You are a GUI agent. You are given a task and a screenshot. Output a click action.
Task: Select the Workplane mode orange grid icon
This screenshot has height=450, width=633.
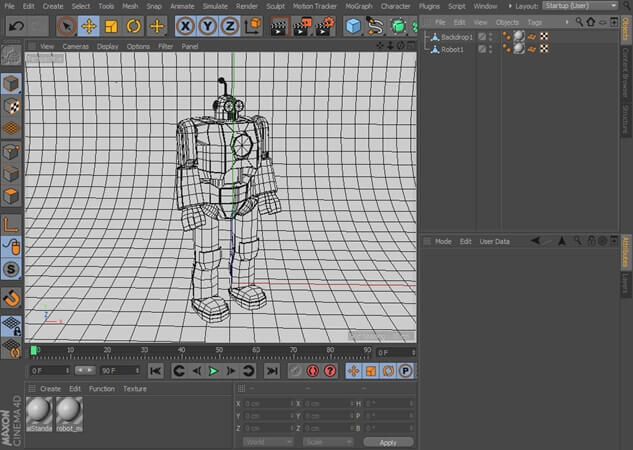(x=11, y=128)
